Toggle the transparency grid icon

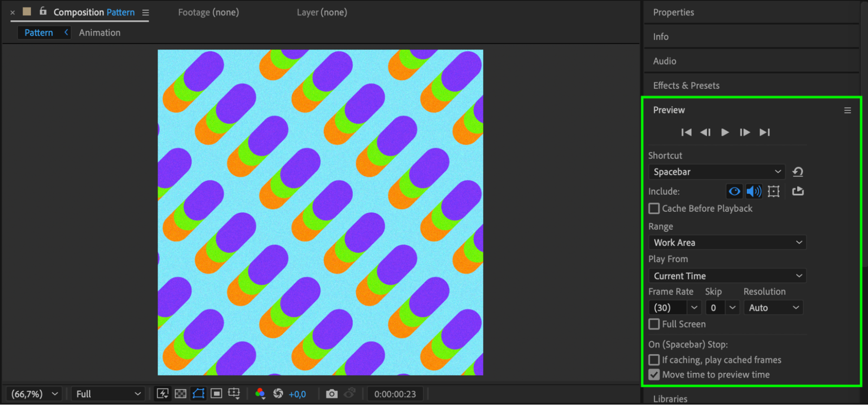[181, 394]
